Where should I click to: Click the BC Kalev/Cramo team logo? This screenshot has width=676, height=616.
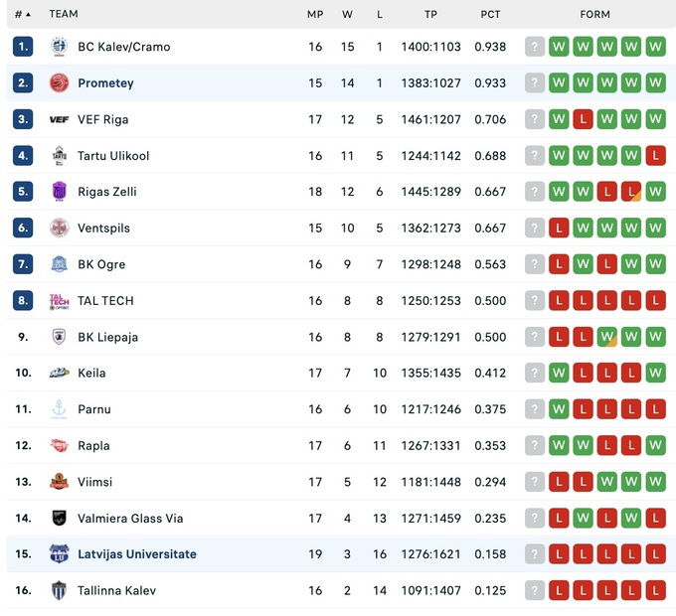click(x=59, y=47)
